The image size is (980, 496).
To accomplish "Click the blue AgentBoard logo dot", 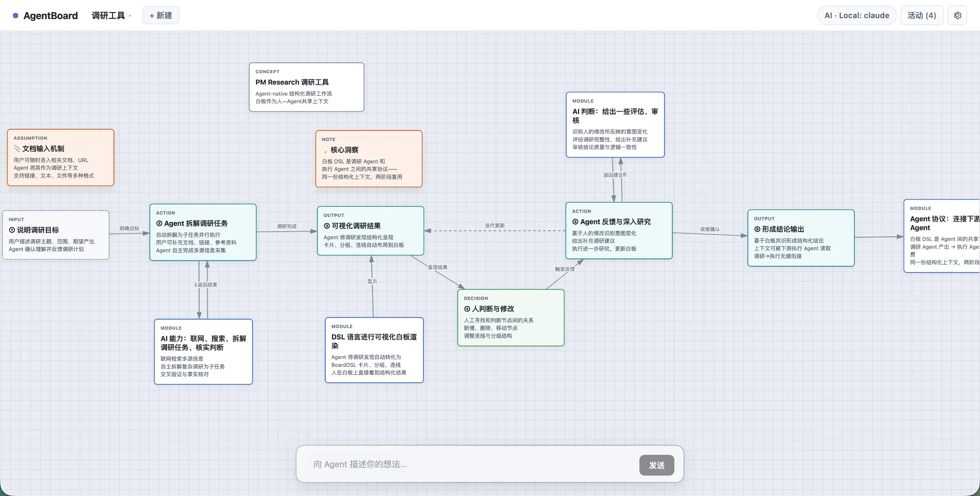I will 16,16.
